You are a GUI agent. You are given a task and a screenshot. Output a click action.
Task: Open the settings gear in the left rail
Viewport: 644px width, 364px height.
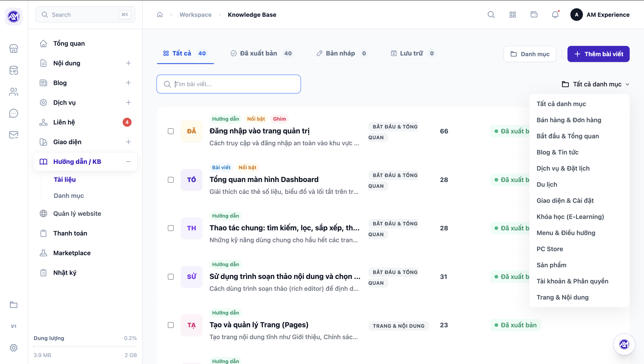(14, 348)
